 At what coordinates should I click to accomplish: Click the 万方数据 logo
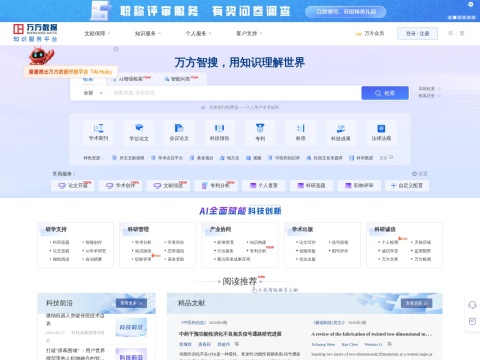click(35, 33)
